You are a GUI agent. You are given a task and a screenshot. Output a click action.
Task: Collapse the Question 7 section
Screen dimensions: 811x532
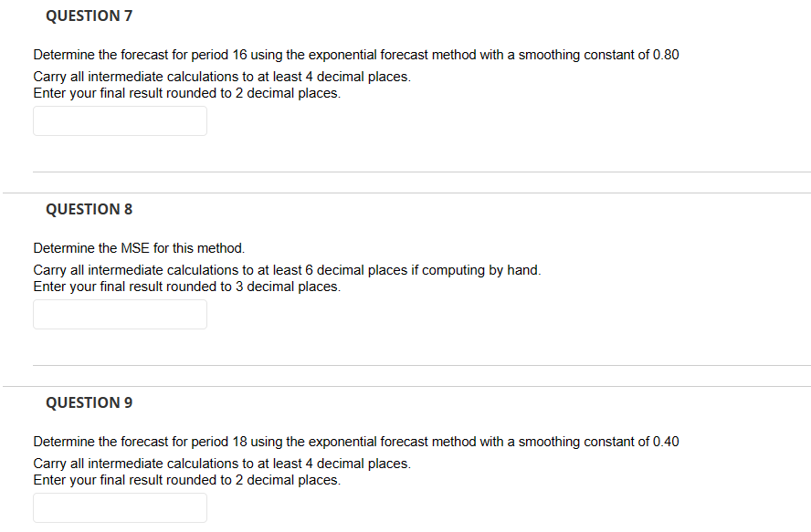[88, 16]
